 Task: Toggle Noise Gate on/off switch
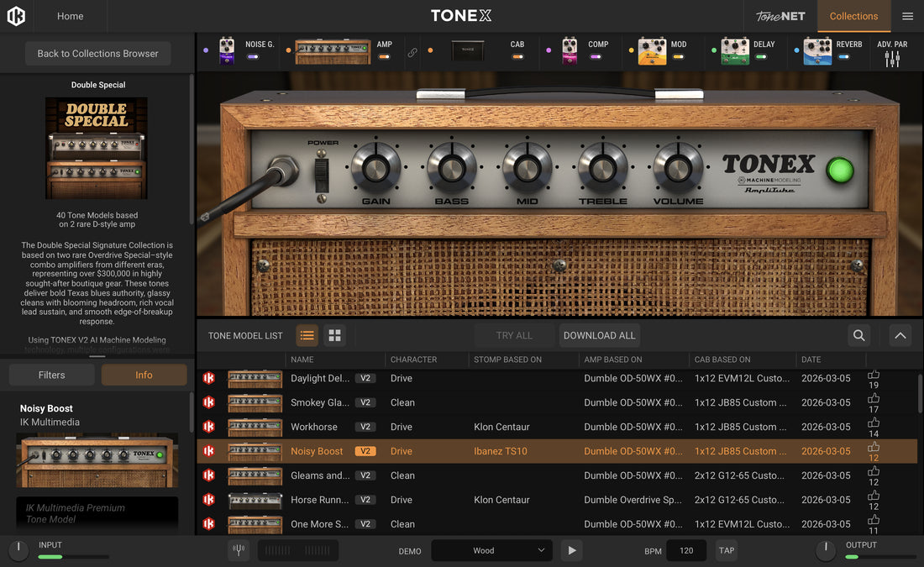click(253, 57)
